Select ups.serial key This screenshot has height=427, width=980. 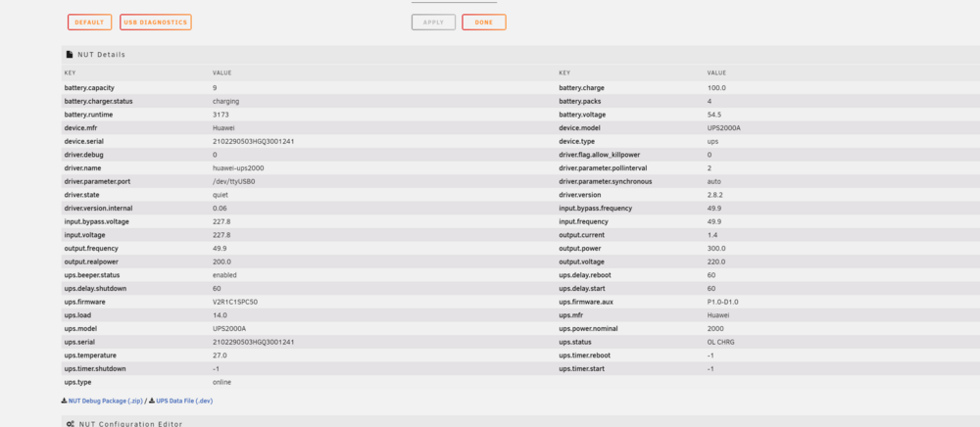[x=81, y=342]
